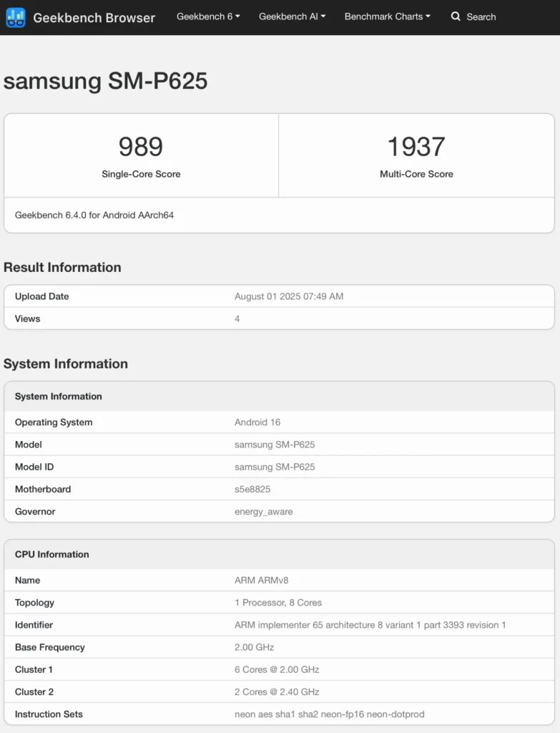Click the Result Information heading
Viewport: 560px width, 733px height.
(x=62, y=268)
